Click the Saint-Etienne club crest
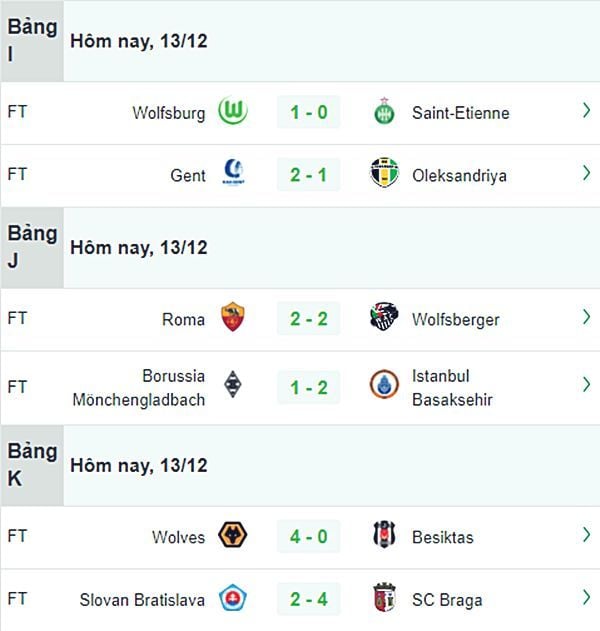 pyautogui.click(x=384, y=111)
